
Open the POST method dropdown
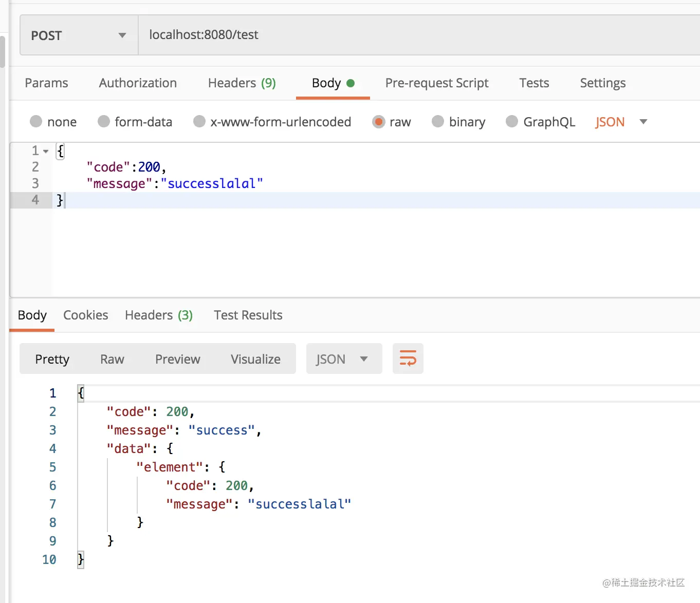pos(79,35)
